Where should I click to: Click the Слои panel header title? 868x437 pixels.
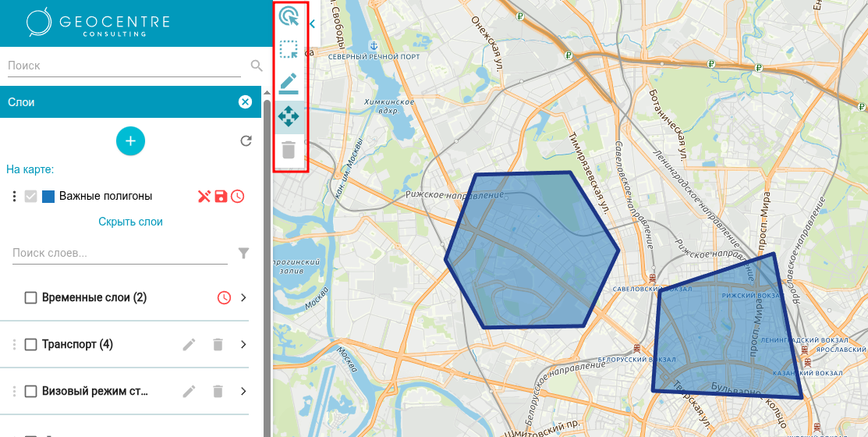tap(21, 102)
